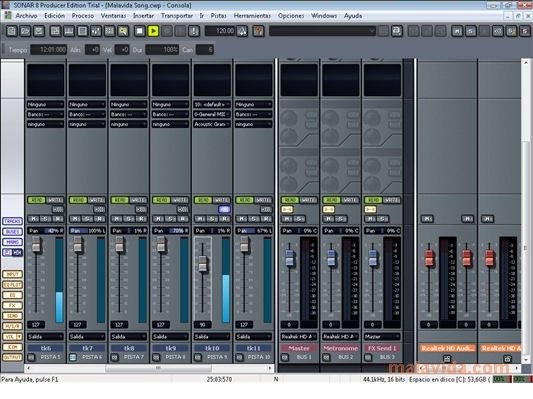The image size is (533, 399).
Task: Click the loop icon right of the marker dropdown
Action: click(396, 31)
